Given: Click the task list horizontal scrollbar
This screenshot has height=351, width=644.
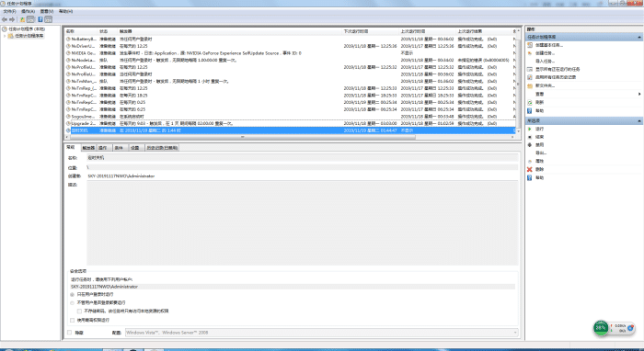Looking at the screenshot, I should pos(242,137).
